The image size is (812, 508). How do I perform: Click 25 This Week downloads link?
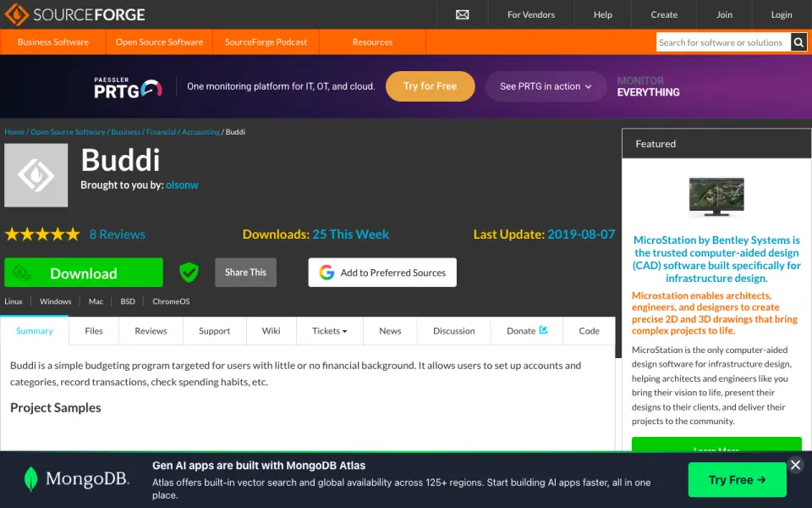tap(350, 235)
